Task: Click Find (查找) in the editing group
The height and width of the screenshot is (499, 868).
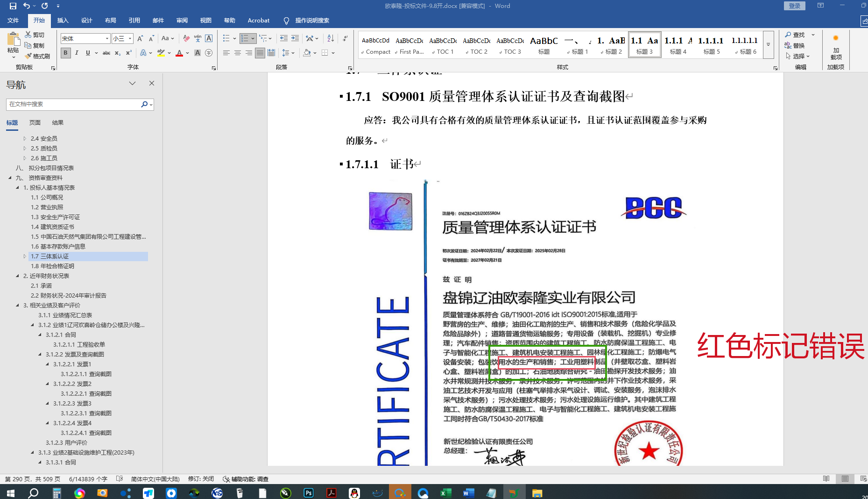Action: pyautogui.click(x=795, y=35)
